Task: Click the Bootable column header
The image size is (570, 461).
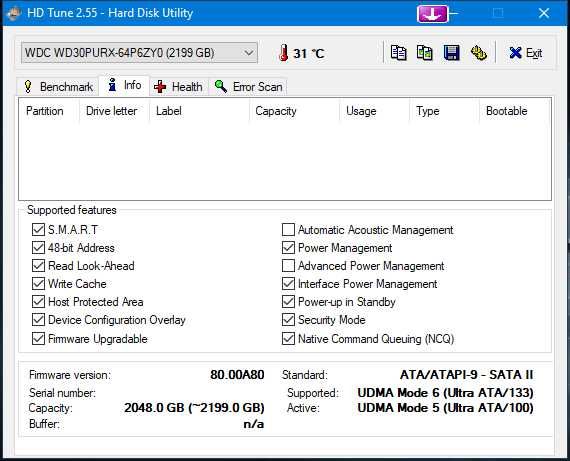Action: (x=515, y=111)
